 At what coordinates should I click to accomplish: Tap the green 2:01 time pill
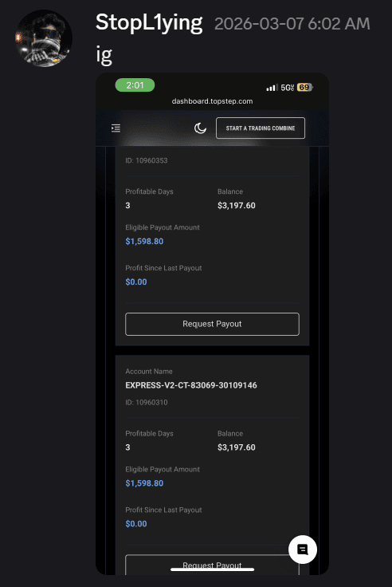tap(135, 85)
